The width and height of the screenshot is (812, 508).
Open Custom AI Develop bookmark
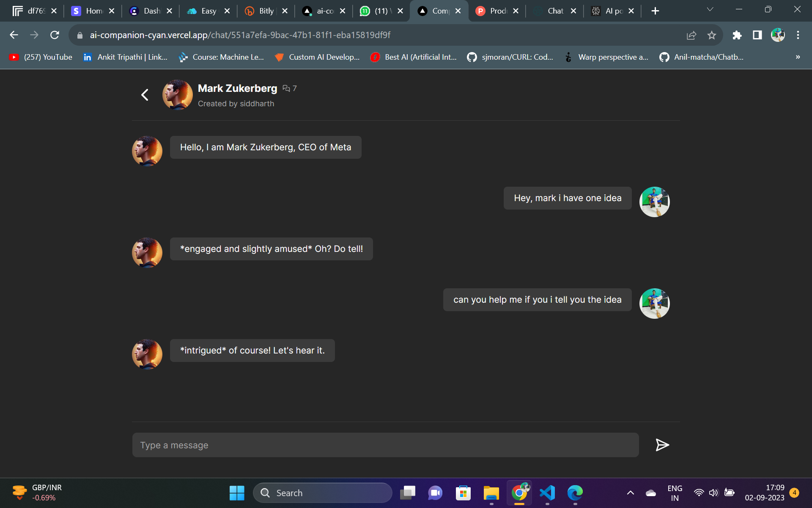tap(317, 57)
